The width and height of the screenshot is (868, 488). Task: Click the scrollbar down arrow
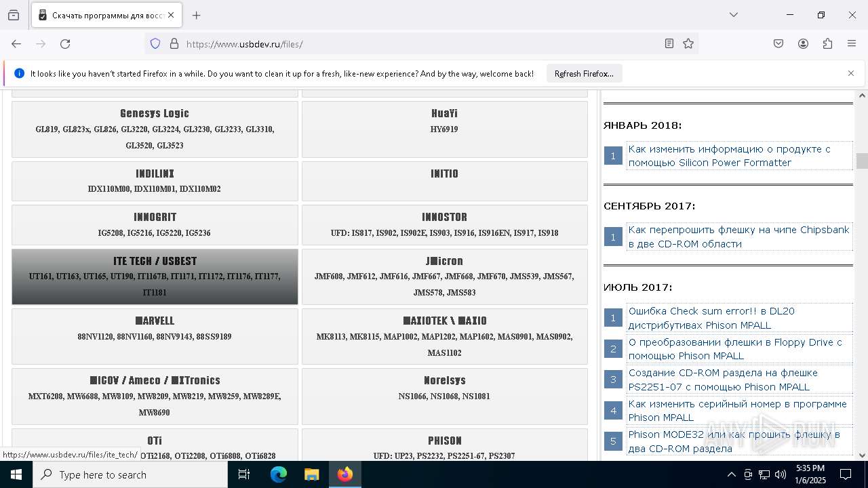[862, 455]
